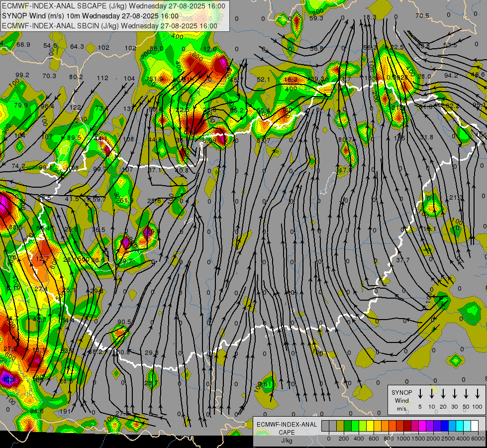This screenshot has width=487, height=448.
Task: Select the yellow-green lime CAPE legend swatch
Action: point(363,426)
